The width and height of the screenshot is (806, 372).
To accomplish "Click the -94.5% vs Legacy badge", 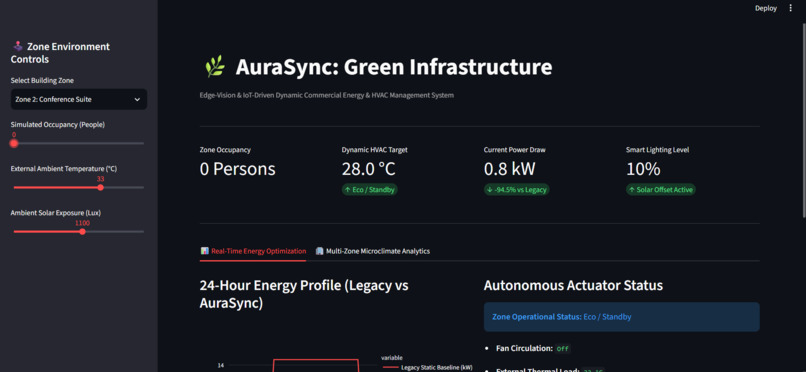I will pos(517,190).
